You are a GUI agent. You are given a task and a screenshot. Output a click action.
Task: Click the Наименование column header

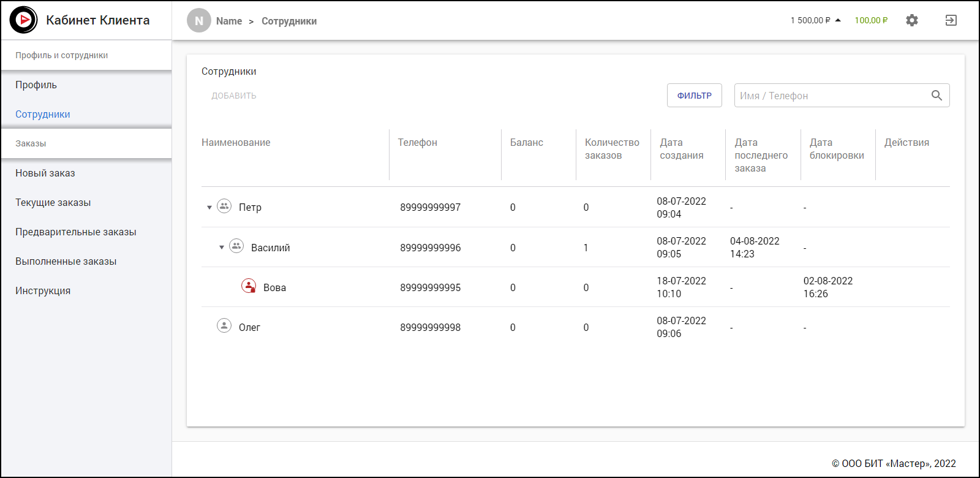click(x=236, y=143)
